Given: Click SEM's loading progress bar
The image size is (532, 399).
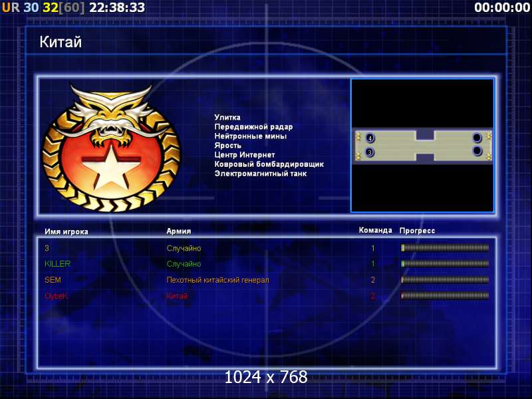Looking at the screenshot, I should tap(445, 280).
